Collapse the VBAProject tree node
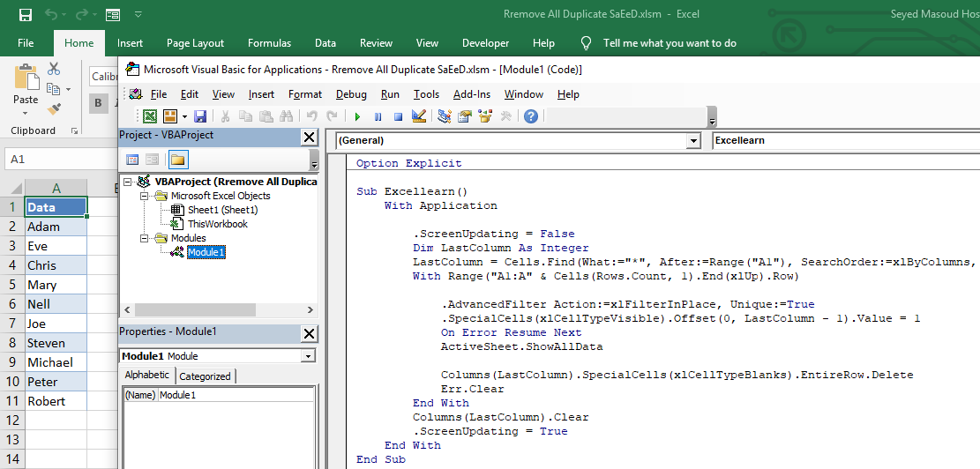 coord(128,182)
